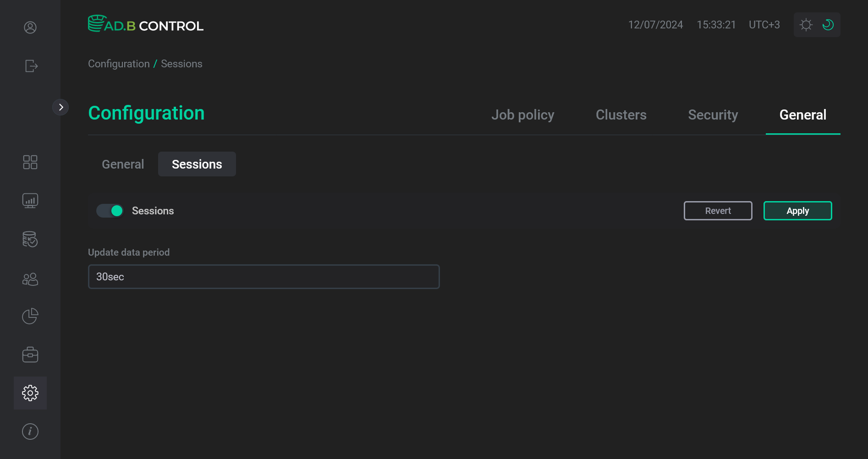Open the info icon at sidebar bottom
The width and height of the screenshot is (868, 459).
[x=30, y=431]
